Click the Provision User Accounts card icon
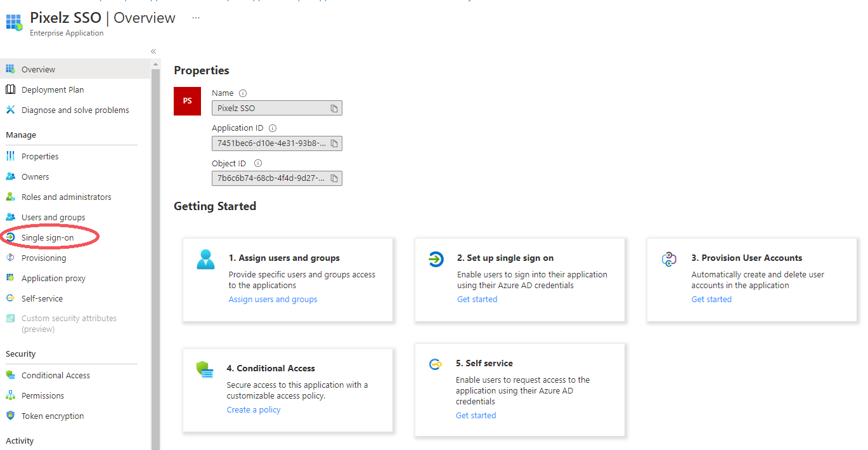This screenshot has height=450, width=868. [x=669, y=259]
